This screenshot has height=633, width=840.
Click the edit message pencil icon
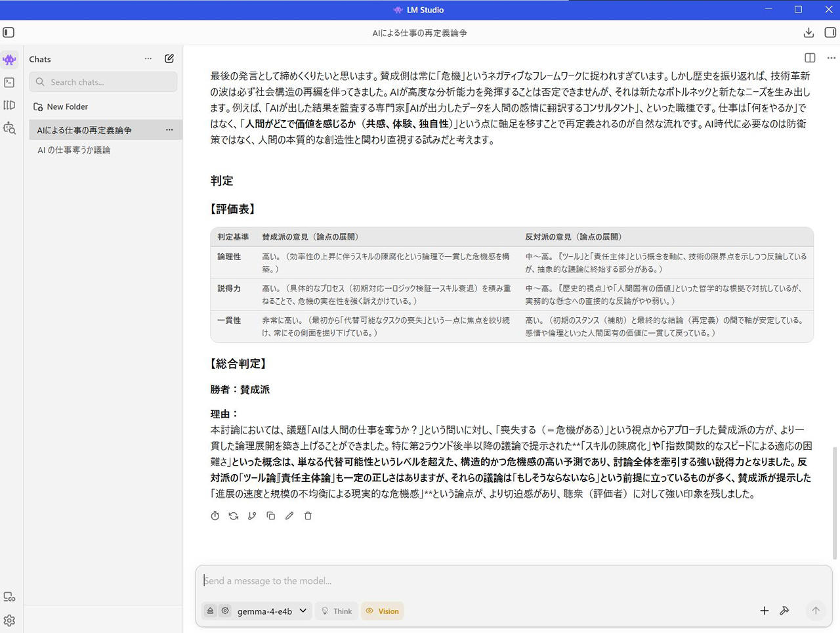pyautogui.click(x=289, y=516)
